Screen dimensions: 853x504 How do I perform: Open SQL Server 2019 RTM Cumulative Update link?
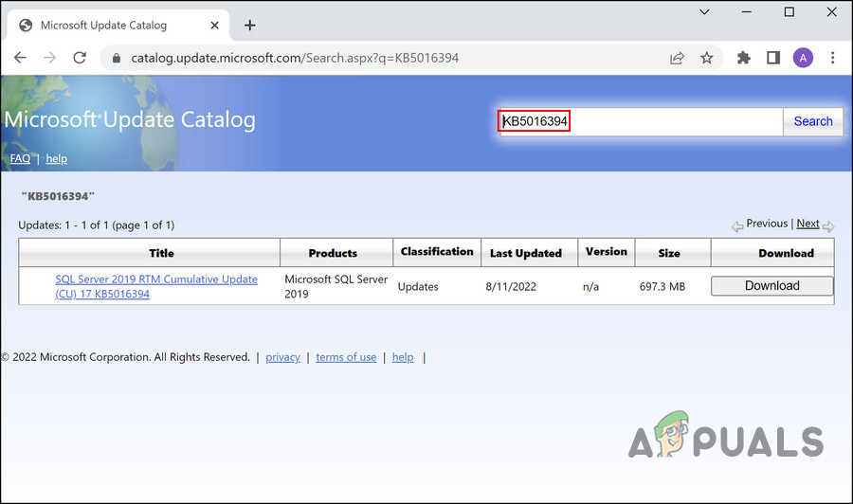click(156, 286)
